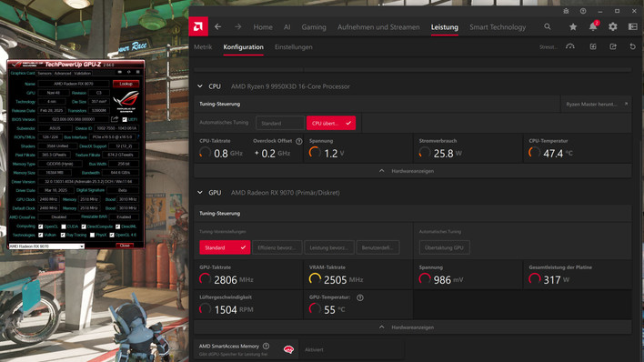644x362 pixels.
Task: Start the stress test gauge icon
Action: click(x=570, y=46)
